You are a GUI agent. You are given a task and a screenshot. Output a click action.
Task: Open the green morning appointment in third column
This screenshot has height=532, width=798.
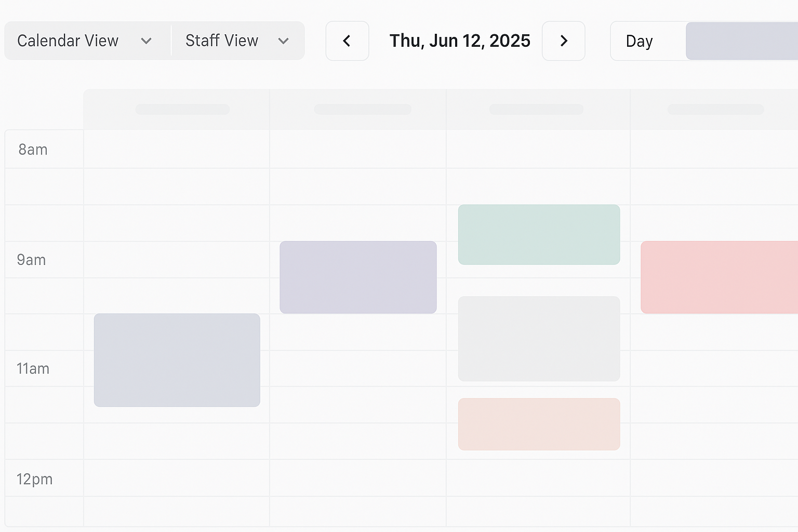coord(538,234)
